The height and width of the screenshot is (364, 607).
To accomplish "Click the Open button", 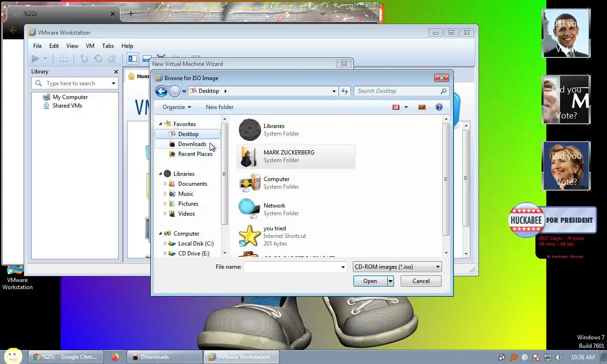I will pyautogui.click(x=370, y=281).
